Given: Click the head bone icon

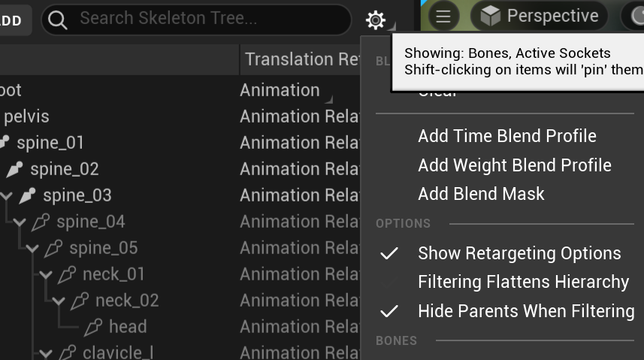Looking at the screenshot, I should pyautogui.click(x=93, y=327).
